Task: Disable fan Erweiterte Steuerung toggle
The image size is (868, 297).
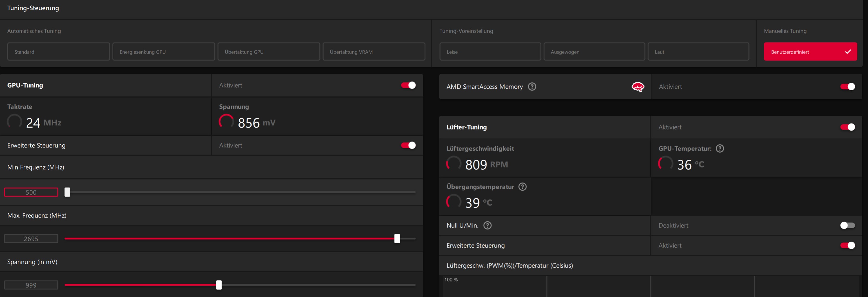Action: [x=847, y=246]
